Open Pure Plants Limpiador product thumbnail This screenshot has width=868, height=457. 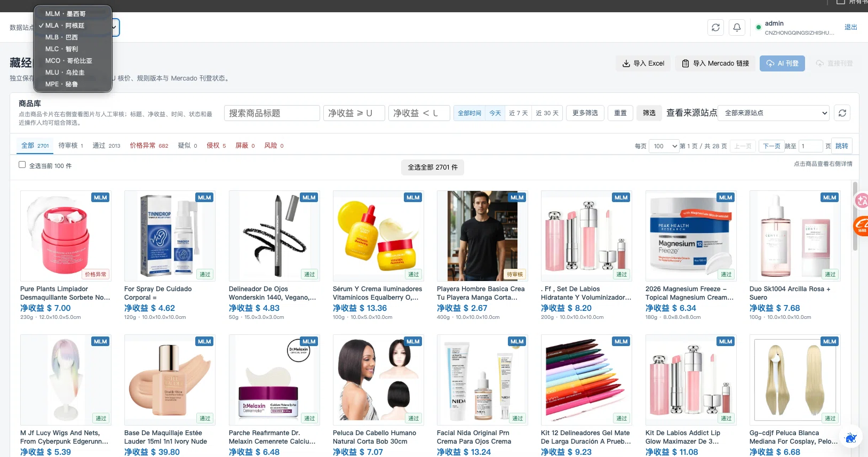(66, 236)
